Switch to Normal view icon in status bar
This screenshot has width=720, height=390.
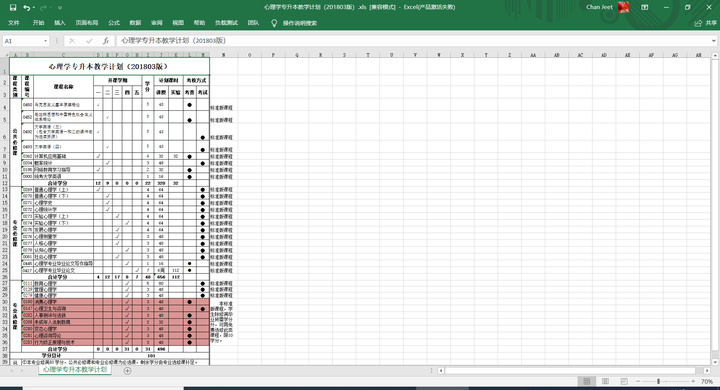point(587,381)
